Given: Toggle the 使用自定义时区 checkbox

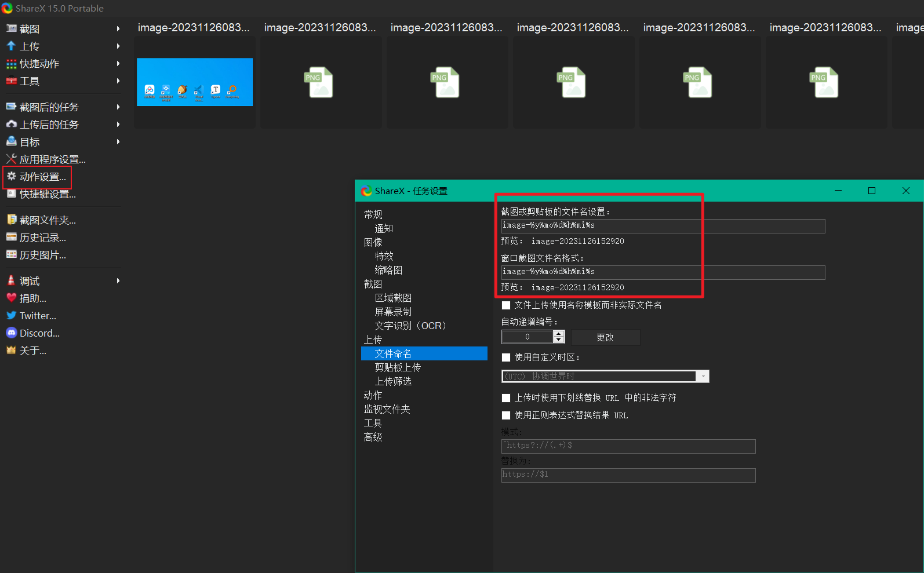Looking at the screenshot, I should tap(506, 357).
